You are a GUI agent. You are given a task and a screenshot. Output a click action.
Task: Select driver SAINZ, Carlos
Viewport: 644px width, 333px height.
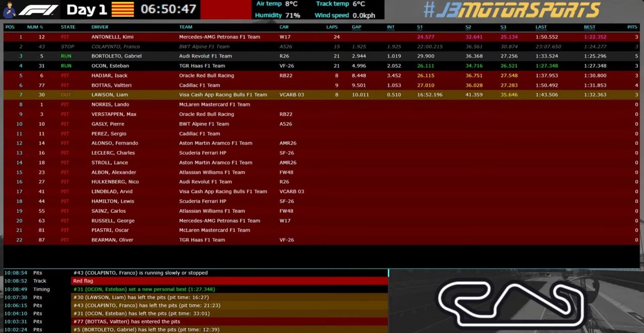pyautogui.click(x=109, y=211)
